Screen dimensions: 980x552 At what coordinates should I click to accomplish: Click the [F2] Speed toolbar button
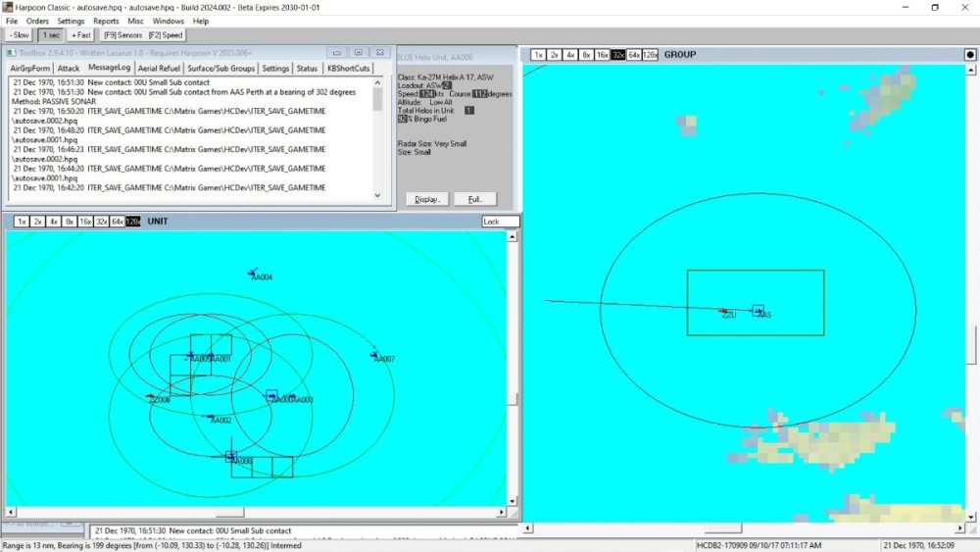[166, 35]
